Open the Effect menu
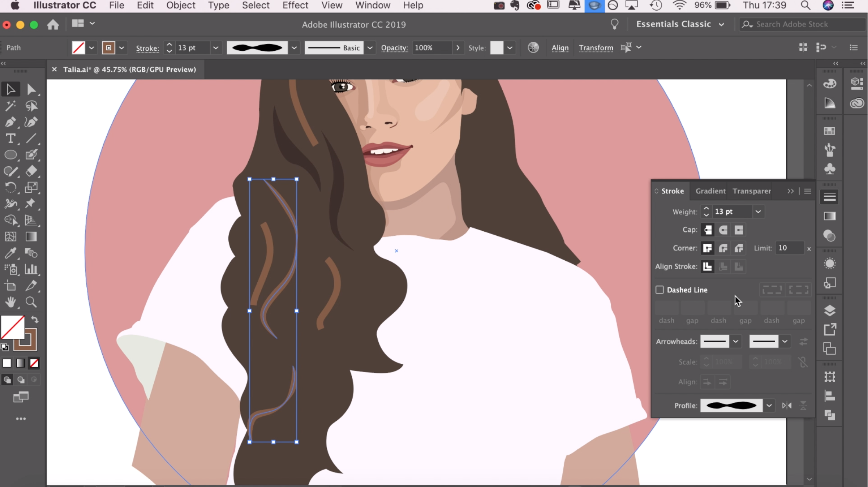Image resolution: width=868 pixels, height=487 pixels. [295, 5]
